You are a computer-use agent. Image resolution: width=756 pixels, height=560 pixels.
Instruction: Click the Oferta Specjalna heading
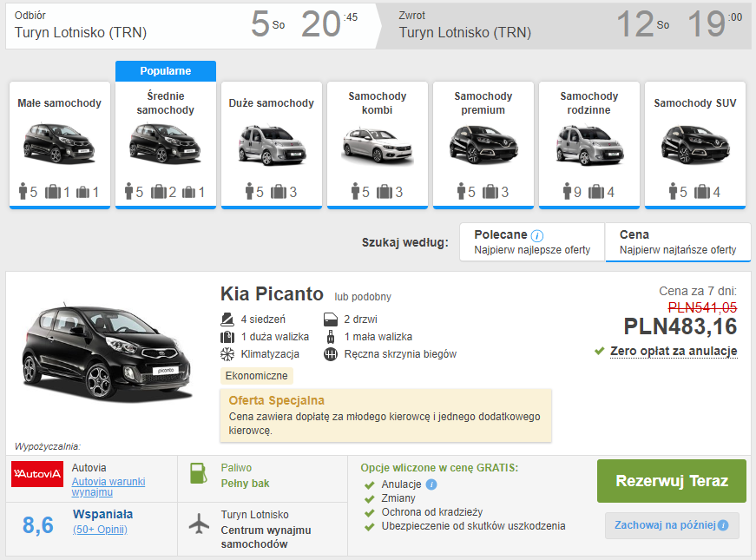[x=276, y=400]
